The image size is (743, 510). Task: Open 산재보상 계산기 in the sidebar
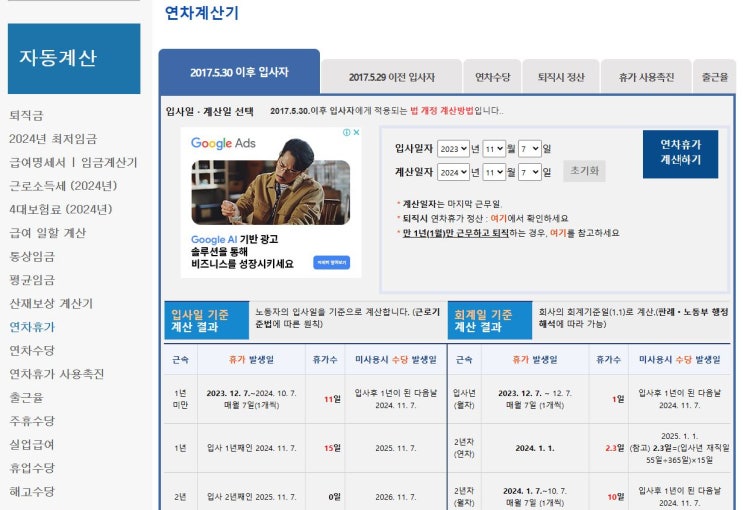coord(51,303)
